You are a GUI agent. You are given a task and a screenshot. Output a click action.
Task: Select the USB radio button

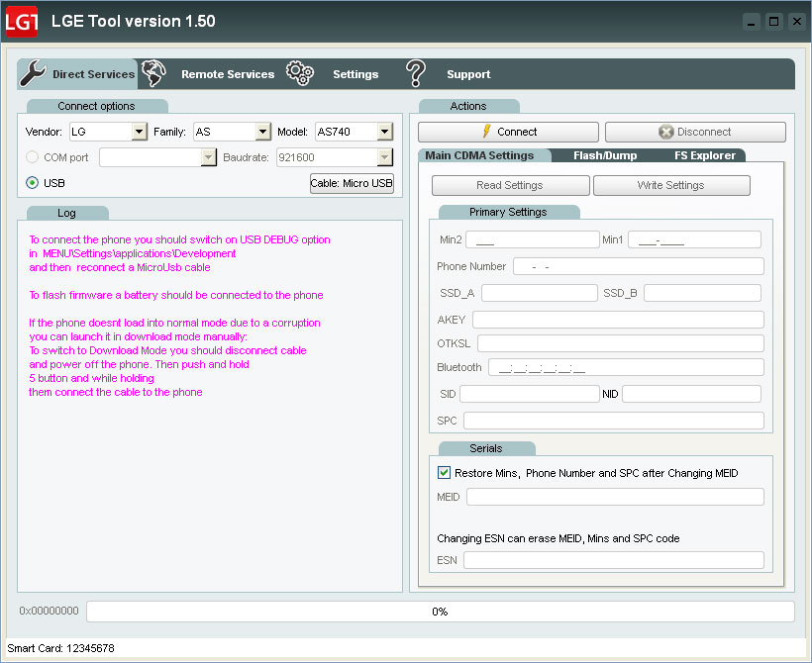[x=32, y=183]
